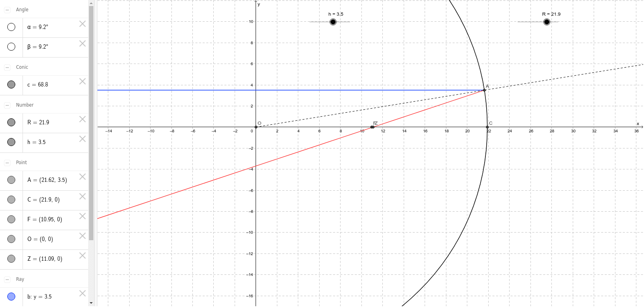The width and height of the screenshot is (644, 307).
Task: Select the R = 21.9 list text
Action: [x=38, y=122]
